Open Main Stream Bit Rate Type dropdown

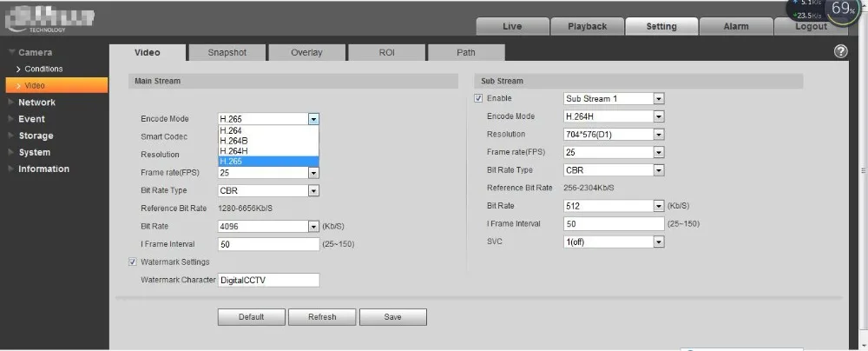point(314,191)
